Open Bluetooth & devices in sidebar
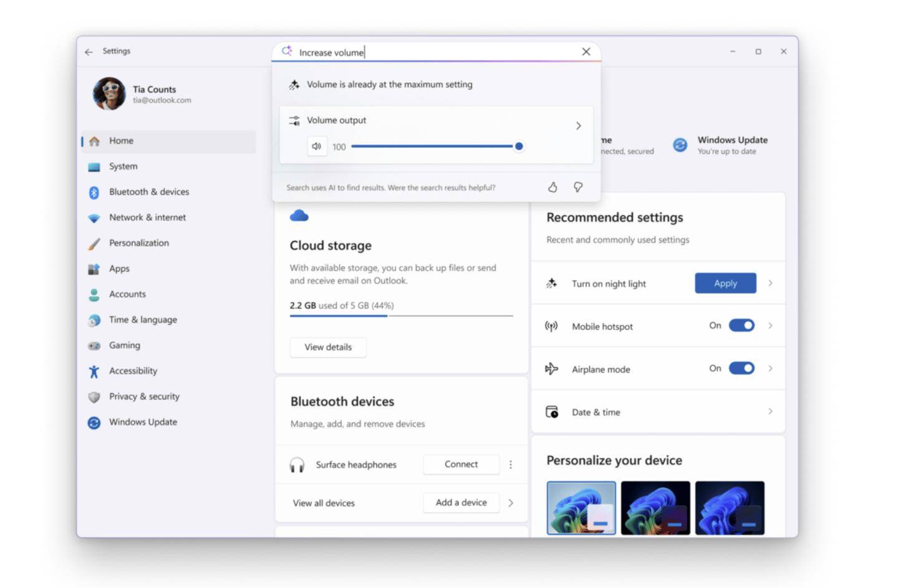The height and width of the screenshot is (588, 898). (148, 192)
